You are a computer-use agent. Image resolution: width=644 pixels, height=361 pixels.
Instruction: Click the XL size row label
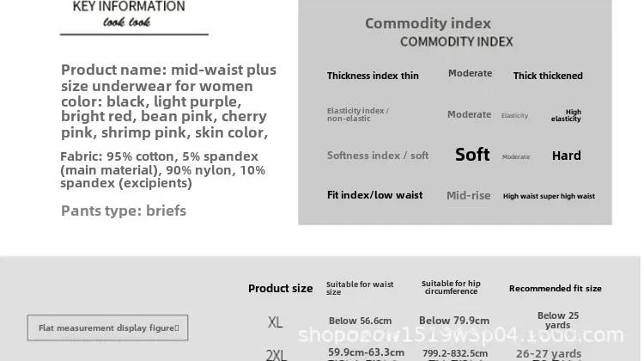click(275, 322)
